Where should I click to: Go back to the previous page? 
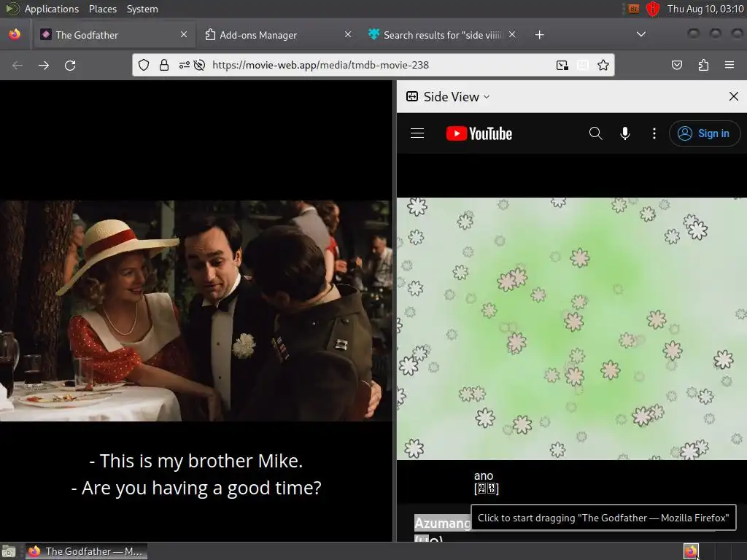coord(18,65)
